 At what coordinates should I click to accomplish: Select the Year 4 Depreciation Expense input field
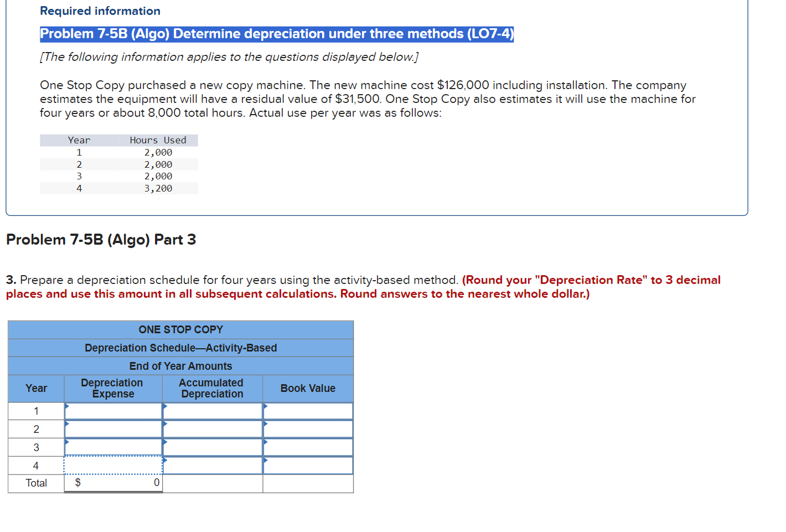[x=113, y=465]
